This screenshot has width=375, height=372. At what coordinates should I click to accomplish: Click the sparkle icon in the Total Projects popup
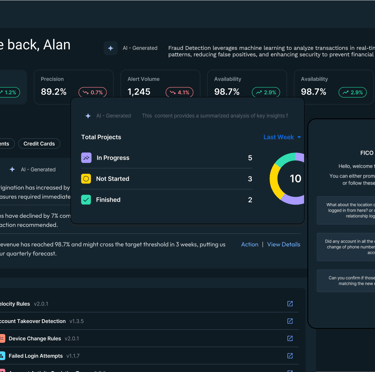(88, 116)
